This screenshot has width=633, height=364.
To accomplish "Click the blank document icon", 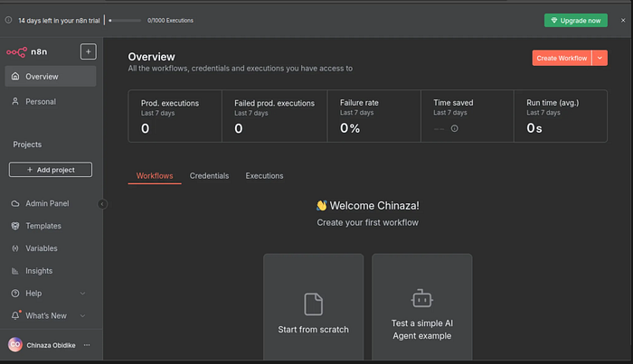I will [313, 304].
